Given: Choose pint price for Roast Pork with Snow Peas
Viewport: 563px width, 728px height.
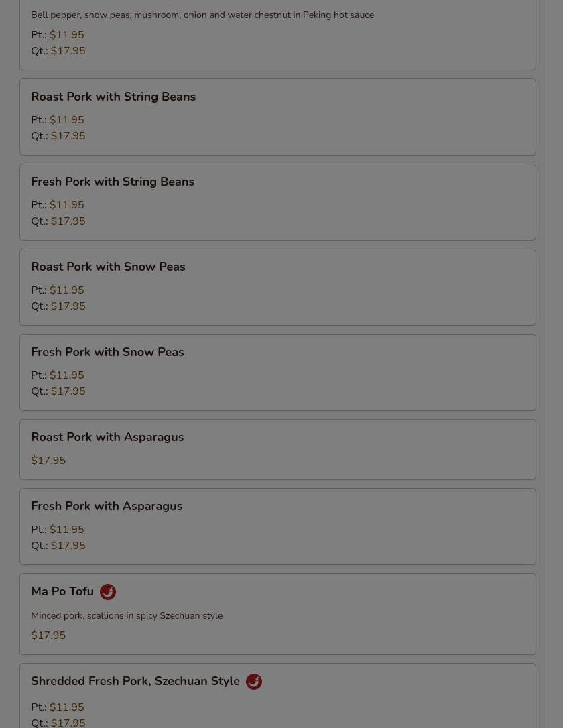Looking at the screenshot, I should click(x=66, y=290).
